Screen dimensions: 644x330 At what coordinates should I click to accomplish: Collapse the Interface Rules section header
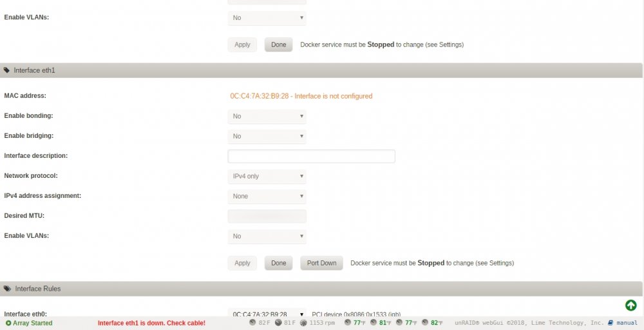(x=321, y=289)
